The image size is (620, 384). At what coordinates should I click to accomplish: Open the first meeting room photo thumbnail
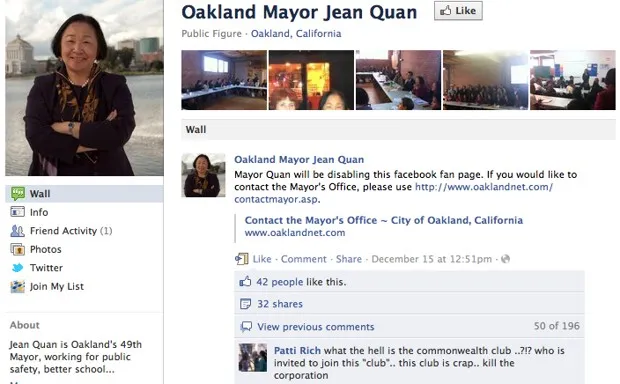224,80
